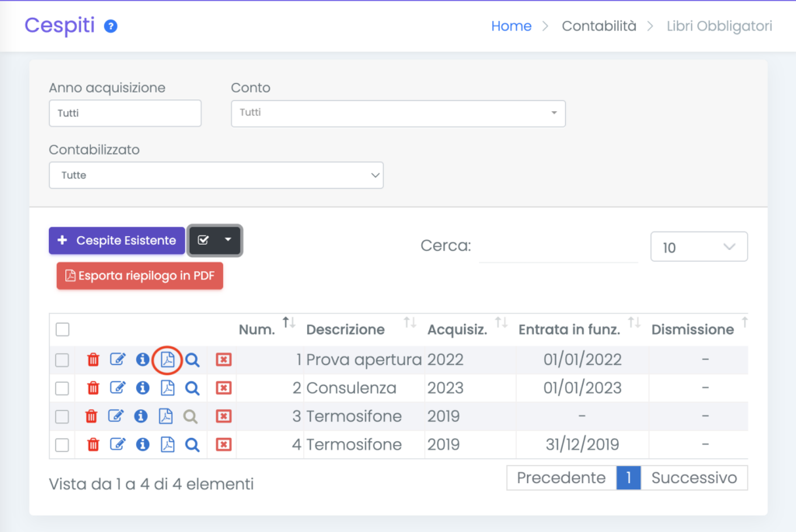Click magnifier icon in Consulenza row
This screenshot has height=532, width=796.
(192, 388)
